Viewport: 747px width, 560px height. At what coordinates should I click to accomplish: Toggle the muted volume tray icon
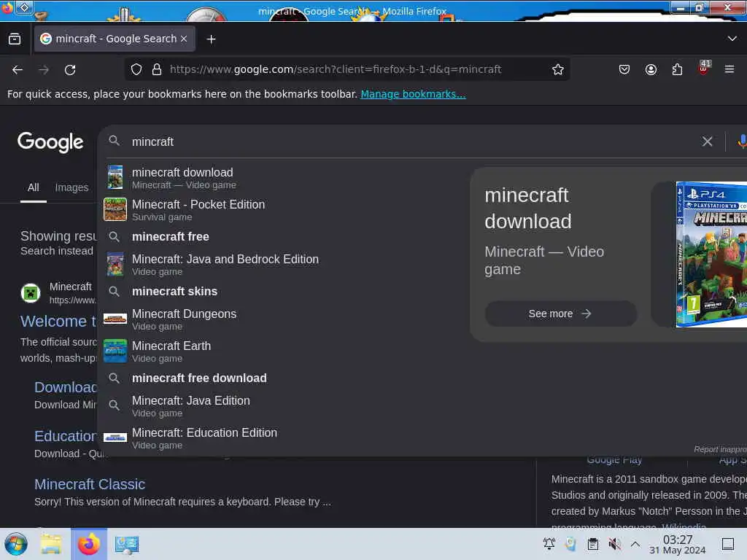click(614, 544)
